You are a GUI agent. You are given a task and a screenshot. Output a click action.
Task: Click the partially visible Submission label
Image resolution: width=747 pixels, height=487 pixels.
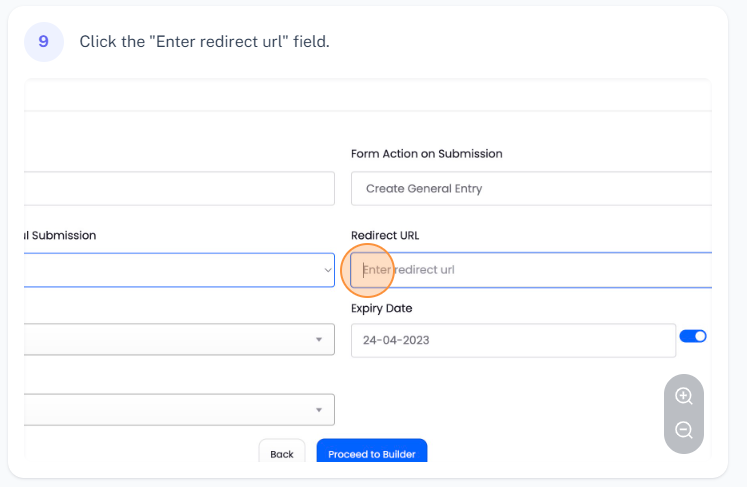click(62, 235)
